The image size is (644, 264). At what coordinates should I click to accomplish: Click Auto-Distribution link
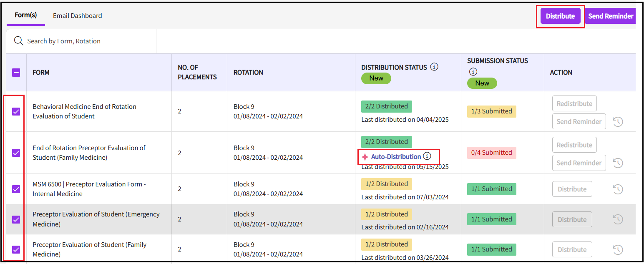click(396, 157)
